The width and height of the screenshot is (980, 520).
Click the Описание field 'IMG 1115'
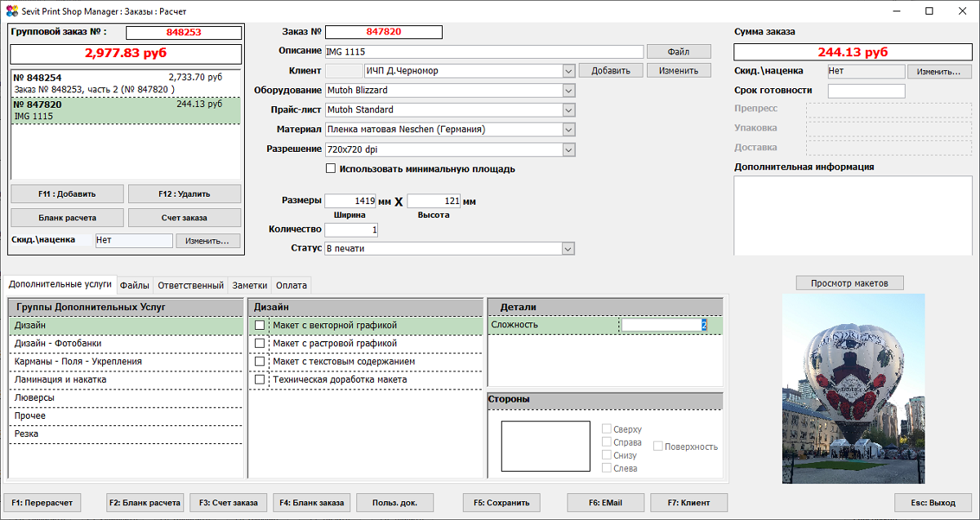(x=483, y=51)
